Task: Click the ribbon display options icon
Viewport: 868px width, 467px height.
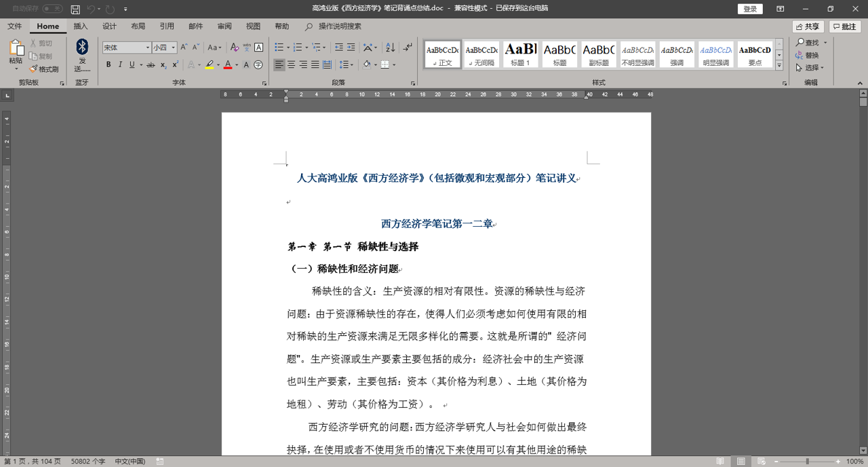Action: (780, 9)
